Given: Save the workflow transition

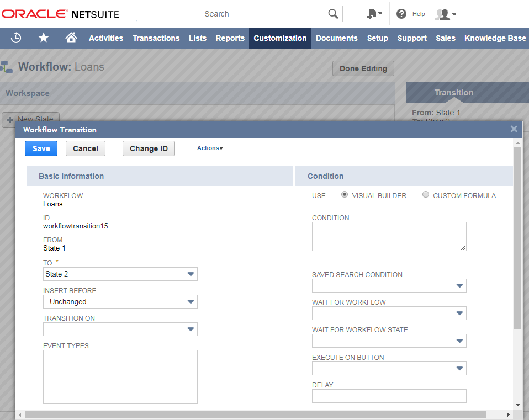Looking at the screenshot, I should pyautogui.click(x=40, y=148).
